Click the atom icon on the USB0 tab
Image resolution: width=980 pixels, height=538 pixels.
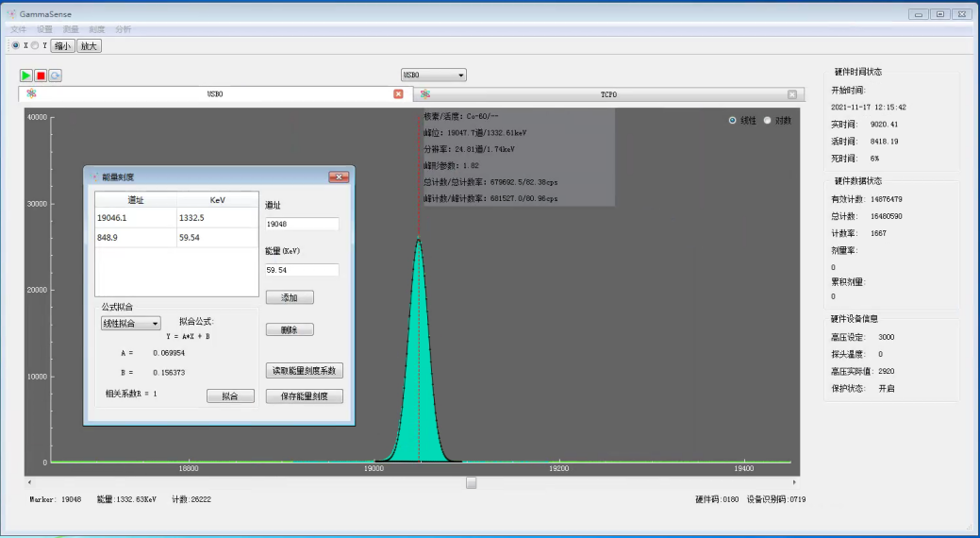[31, 93]
